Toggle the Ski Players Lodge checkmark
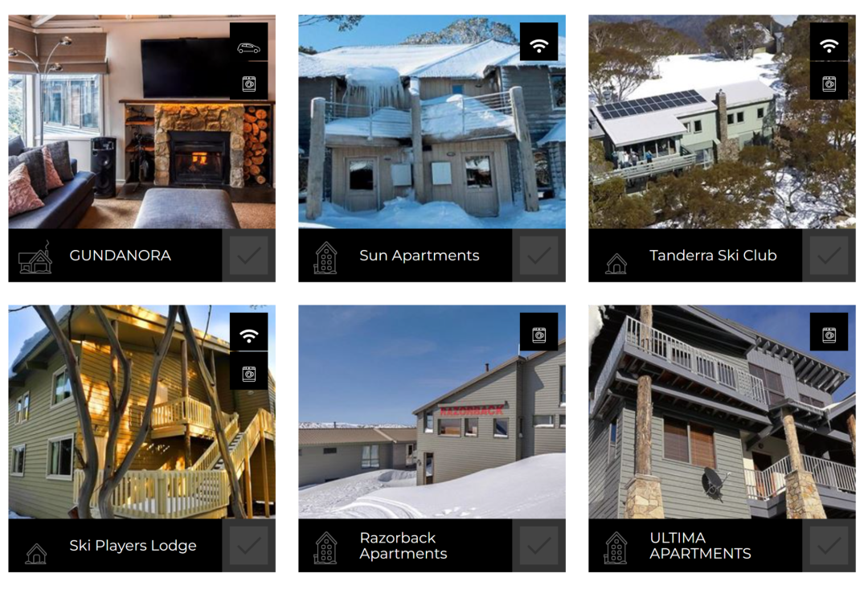The width and height of the screenshot is (868, 590). [248, 545]
